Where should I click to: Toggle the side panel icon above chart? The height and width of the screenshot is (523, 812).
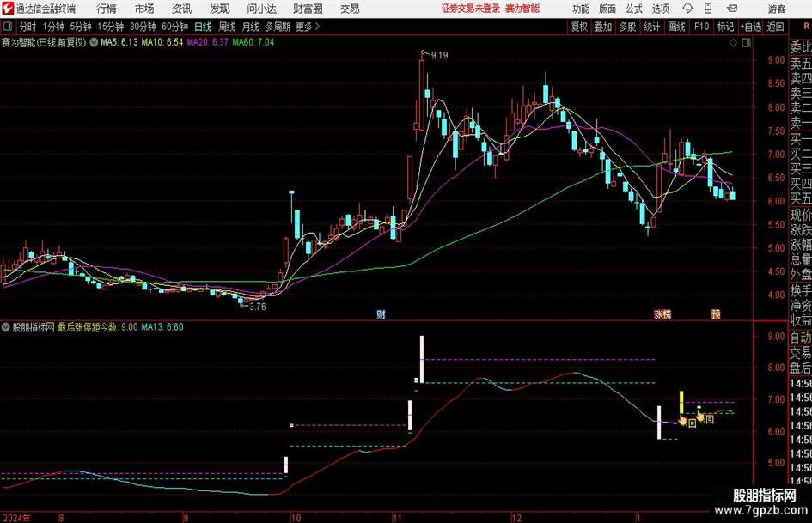(746, 43)
